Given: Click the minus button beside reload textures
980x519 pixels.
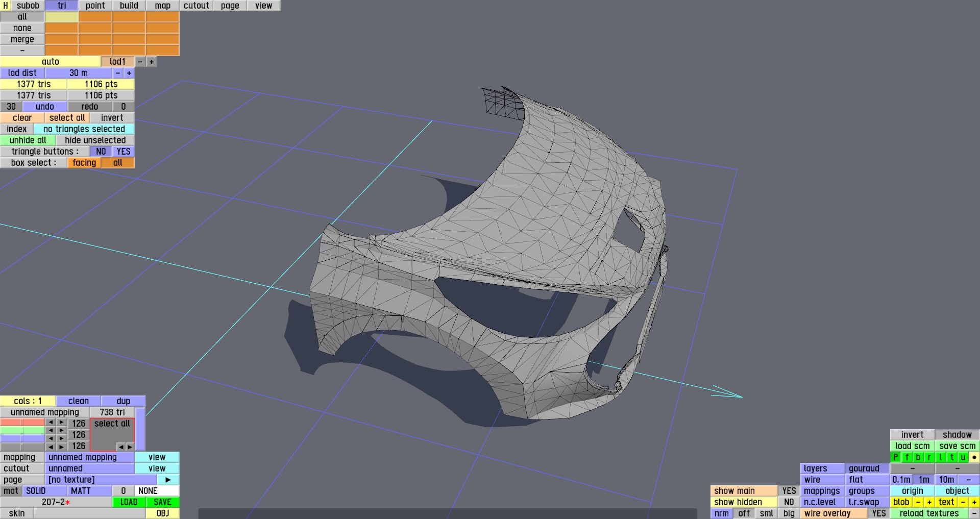Looking at the screenshot, I should [x=974, y=513].
